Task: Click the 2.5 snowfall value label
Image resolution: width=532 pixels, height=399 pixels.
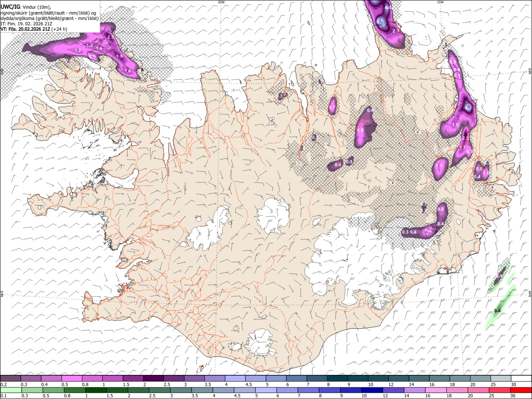Action: tap(110, 37)
